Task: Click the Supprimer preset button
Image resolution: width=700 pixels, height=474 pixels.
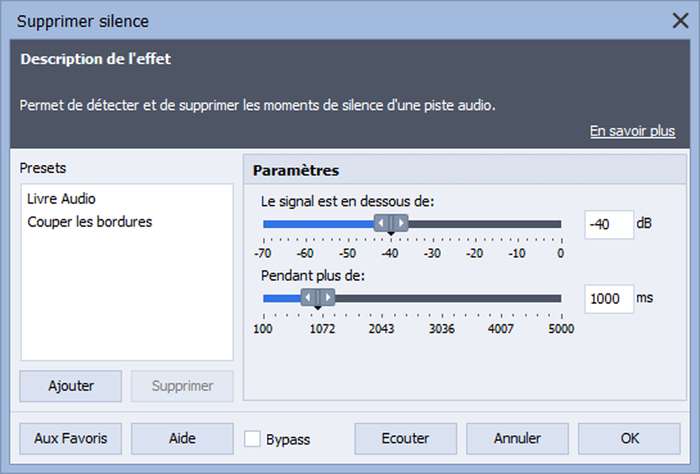Action: point(182,386)
